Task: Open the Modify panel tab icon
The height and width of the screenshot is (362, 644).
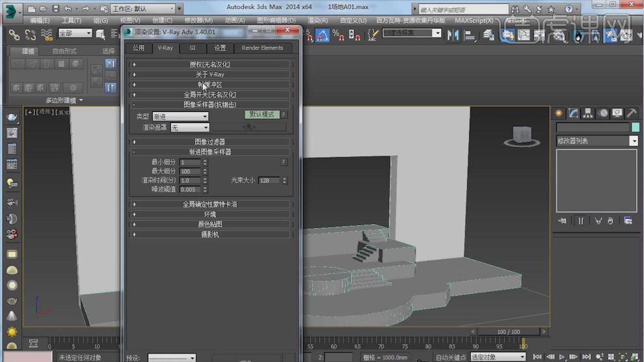Action: [573, 113]
